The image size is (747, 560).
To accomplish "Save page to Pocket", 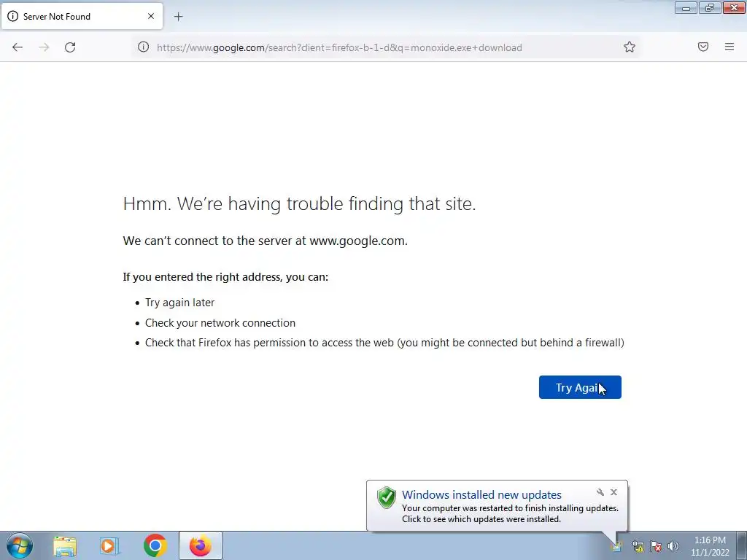I will coord(703,47).
